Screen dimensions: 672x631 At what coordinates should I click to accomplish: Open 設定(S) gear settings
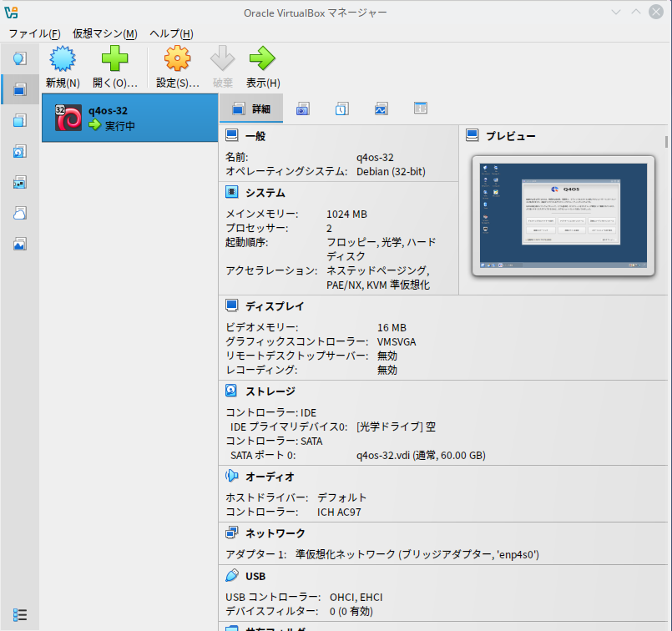point(178,60)
